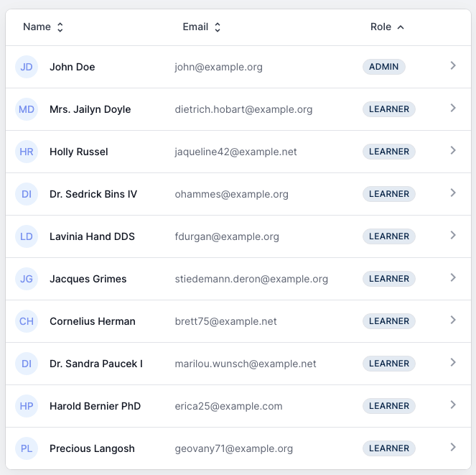Click the LD avatar for Lavinia Hand DDS
The width and height of the screenshot is (476, 475).
27,236
